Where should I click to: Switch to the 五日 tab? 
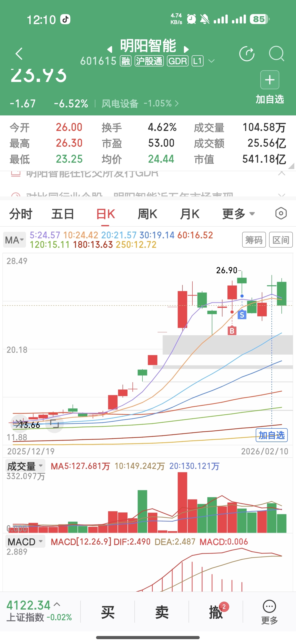tap(63, 214)
